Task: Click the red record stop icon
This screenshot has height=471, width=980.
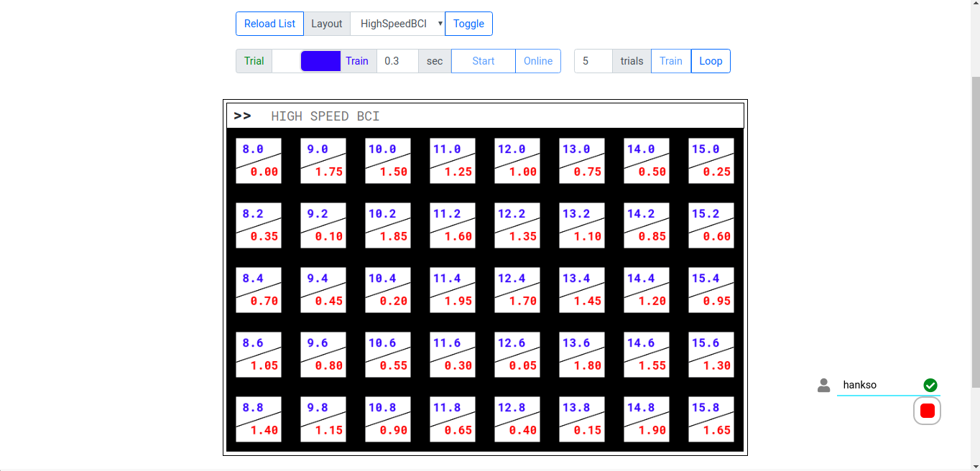Action: coord(927,411)
